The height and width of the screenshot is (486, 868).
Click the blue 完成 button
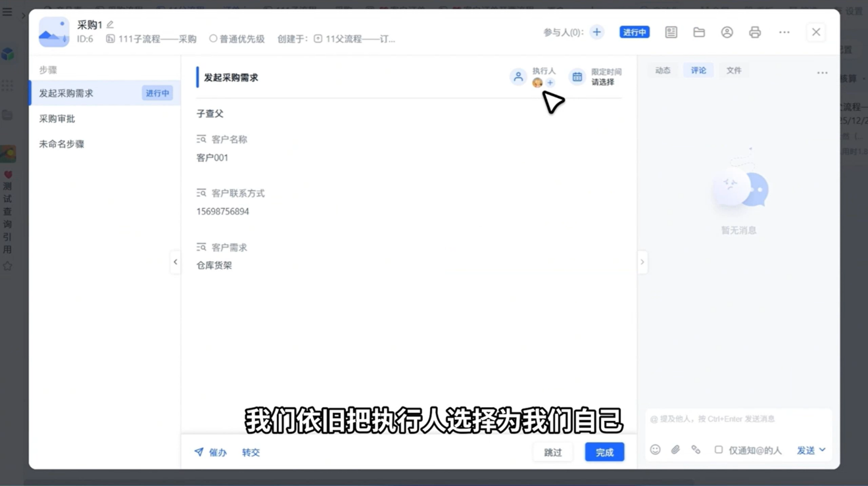(x=604, y=452)
